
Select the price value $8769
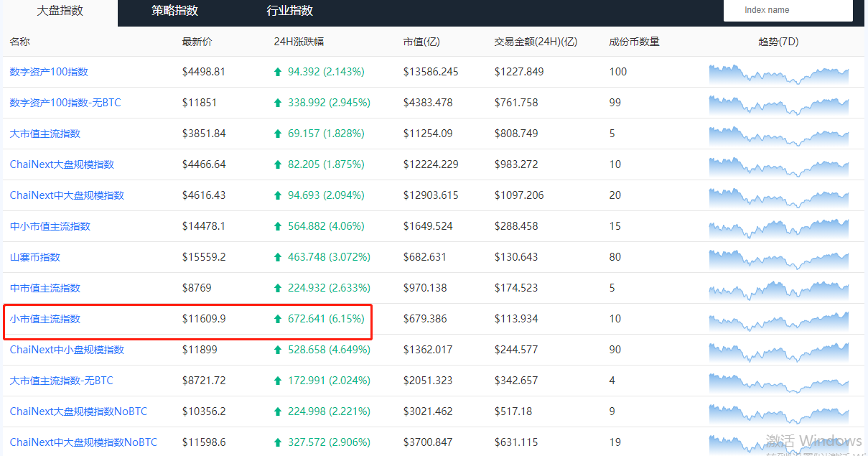pyautogui.click(x=196, y=288)
